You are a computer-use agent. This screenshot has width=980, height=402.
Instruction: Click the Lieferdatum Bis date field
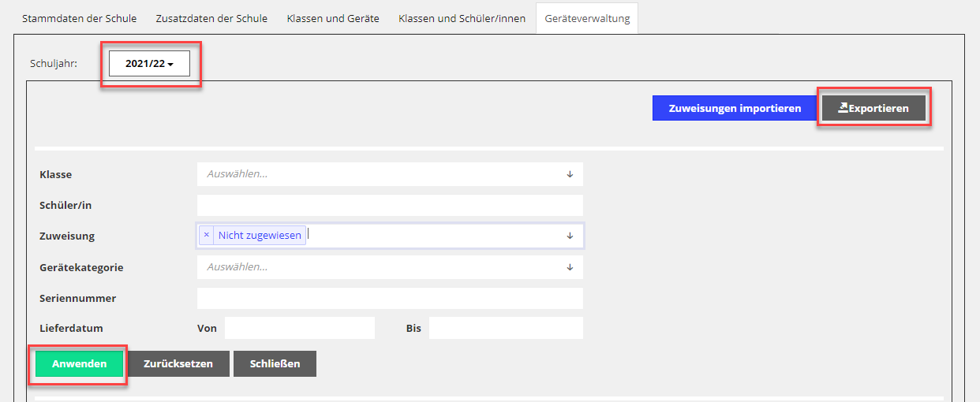click(x=506, y=328)
